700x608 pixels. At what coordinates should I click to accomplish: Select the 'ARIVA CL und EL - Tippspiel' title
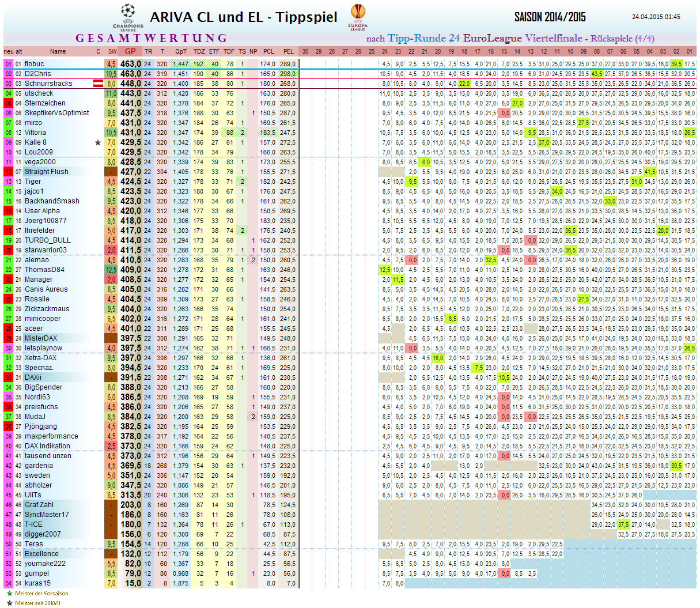244,17
